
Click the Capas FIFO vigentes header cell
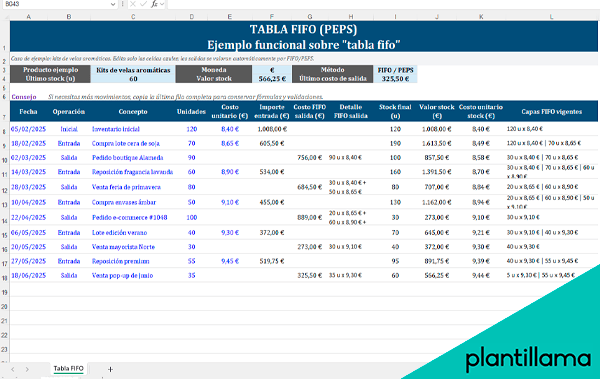click(x=551, y=111)
